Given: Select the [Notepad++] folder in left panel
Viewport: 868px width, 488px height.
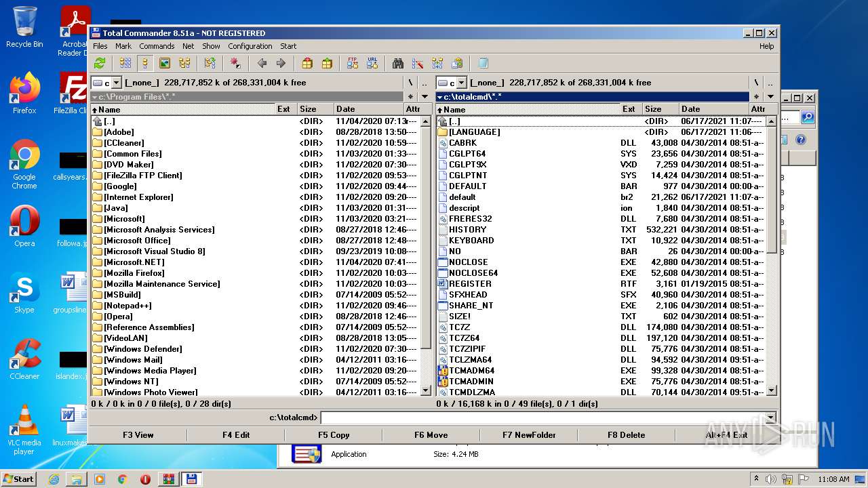Looking at the screenshot, I should [256, 306].
